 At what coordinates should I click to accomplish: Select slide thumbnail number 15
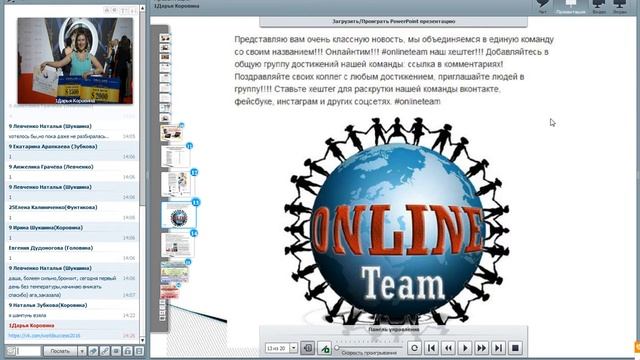[175, 272]
